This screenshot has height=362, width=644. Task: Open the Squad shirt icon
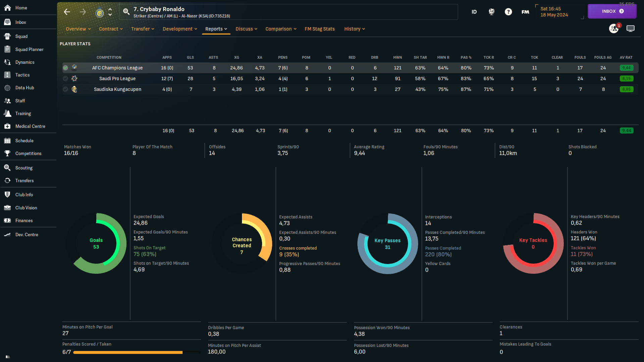tap(7, 36)
